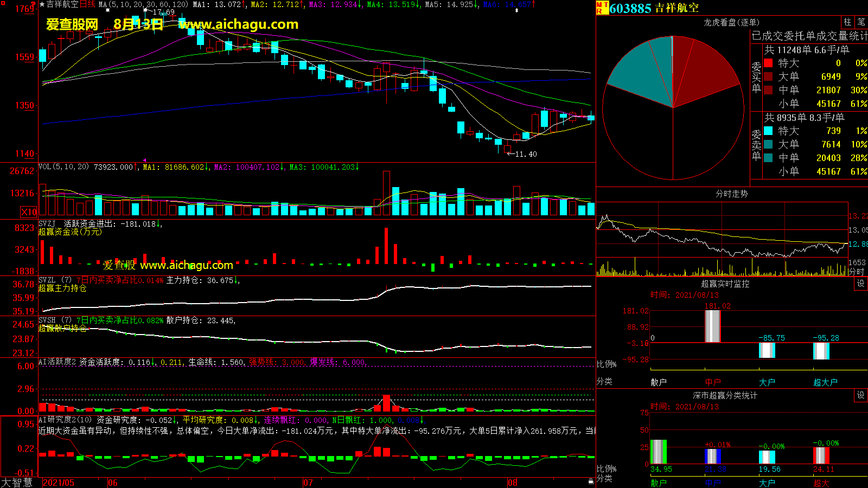868x488 pixels.
Task: Click the MTR badge beside stock code
Action: point(602,8)
